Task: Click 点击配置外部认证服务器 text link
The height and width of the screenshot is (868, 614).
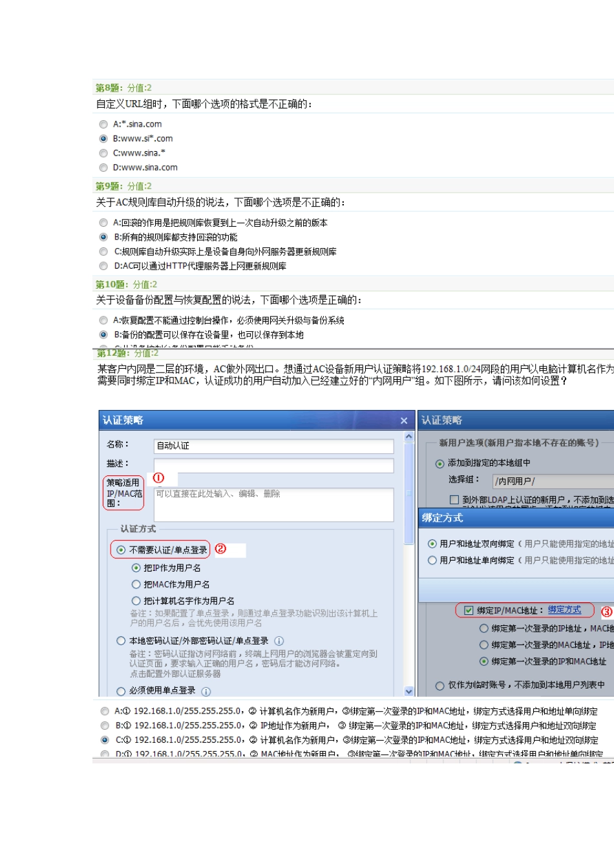Action: pos(175,674)
